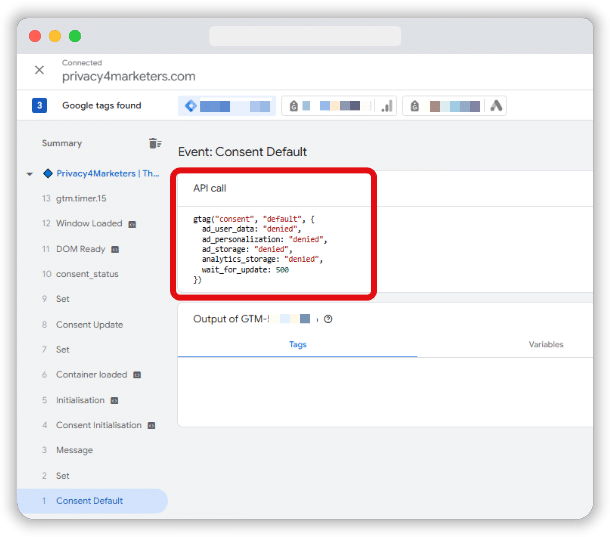Click the Google tags count badge 3
The height and width of the screenshot is (537, 610).
[39, 105]
